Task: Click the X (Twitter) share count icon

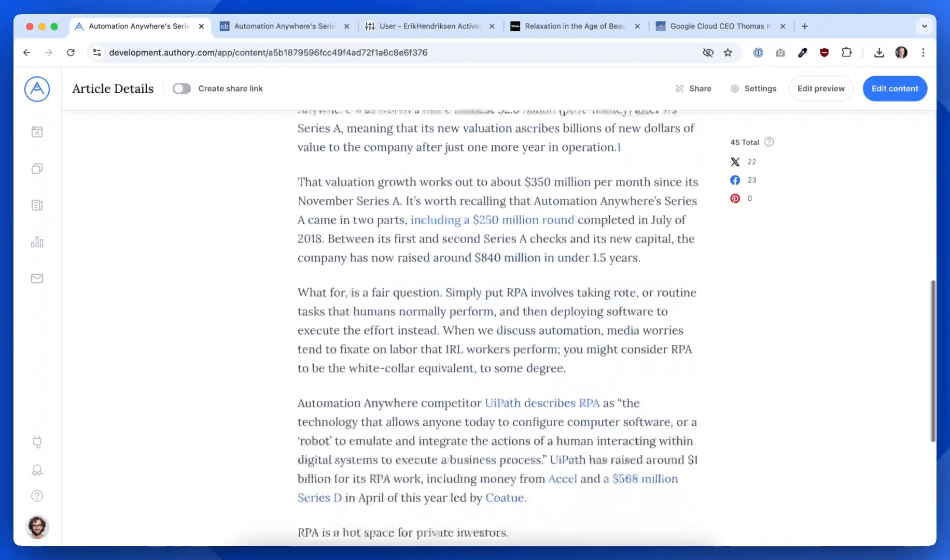Action: [x=735, y=162]
